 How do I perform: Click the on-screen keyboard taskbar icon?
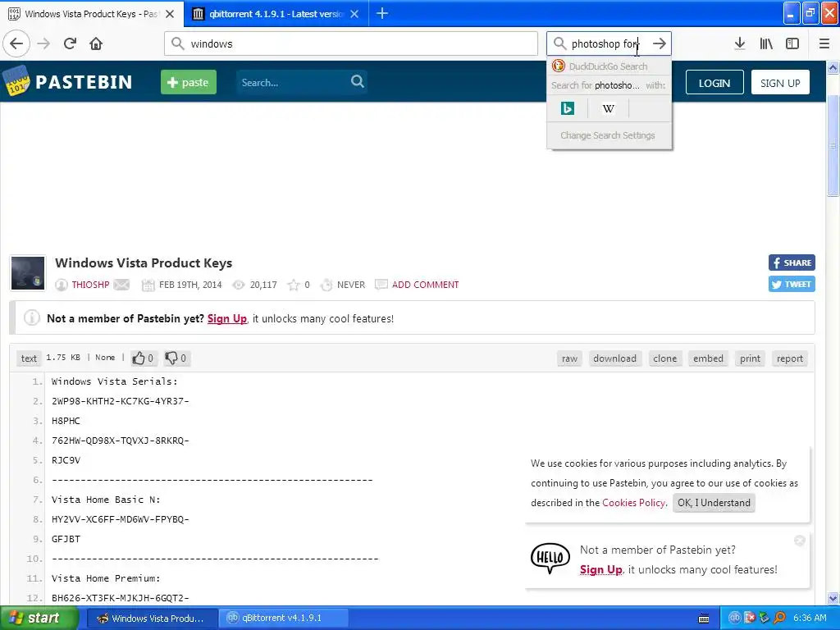click(704, 619)
